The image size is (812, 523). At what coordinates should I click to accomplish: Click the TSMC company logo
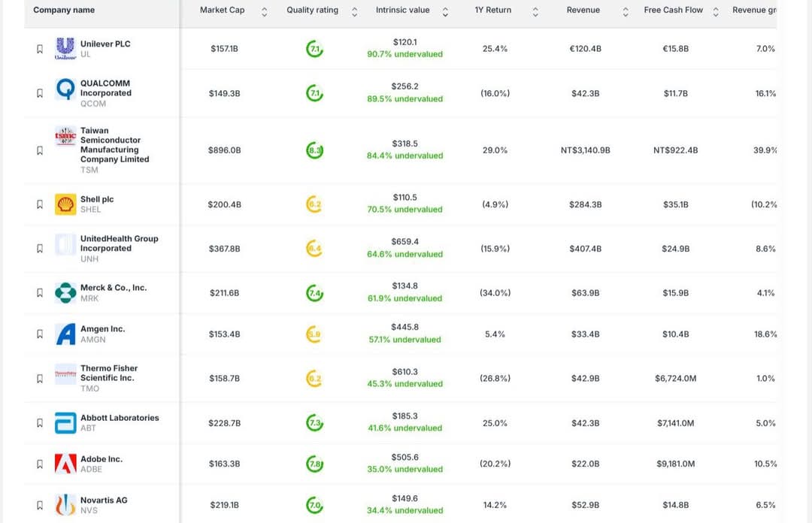click(65, 137)
